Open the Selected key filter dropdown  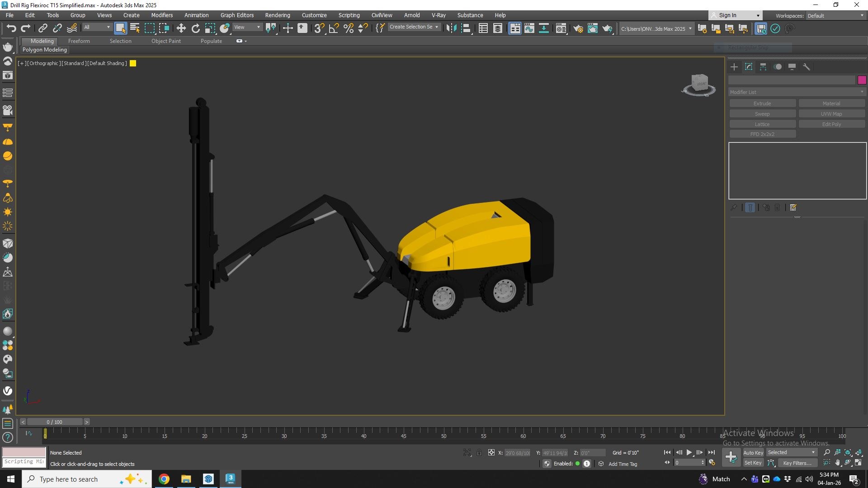(x=791, y=453)
